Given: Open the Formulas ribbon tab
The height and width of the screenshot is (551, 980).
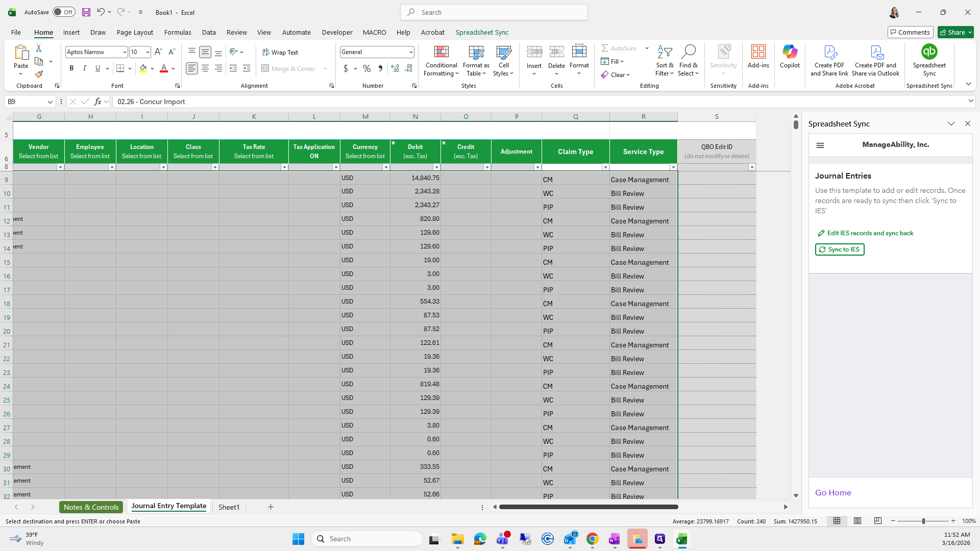Looking at the screenshot, I should [178, 32].
